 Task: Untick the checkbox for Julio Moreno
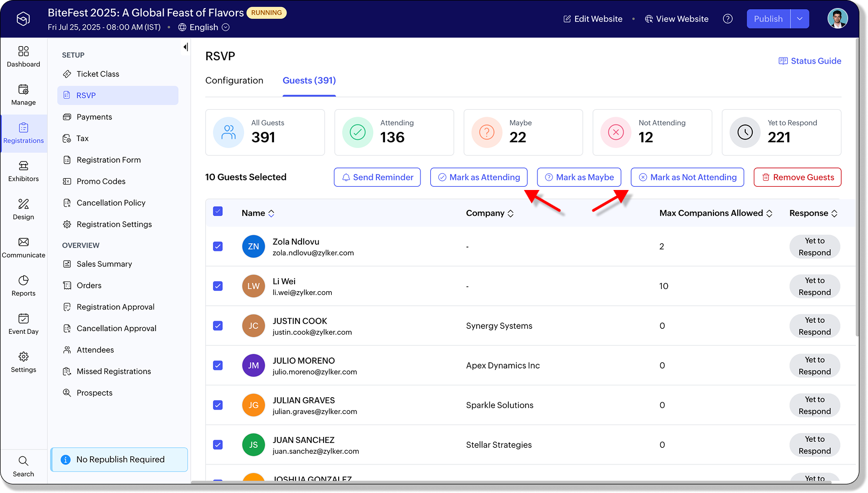coord(218,365)
